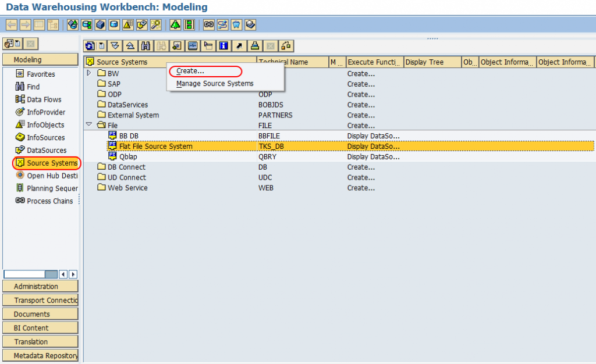The image size is (596, 364).
Task: Select DataSources in the Modeling navigation
Action: point(47,151)
